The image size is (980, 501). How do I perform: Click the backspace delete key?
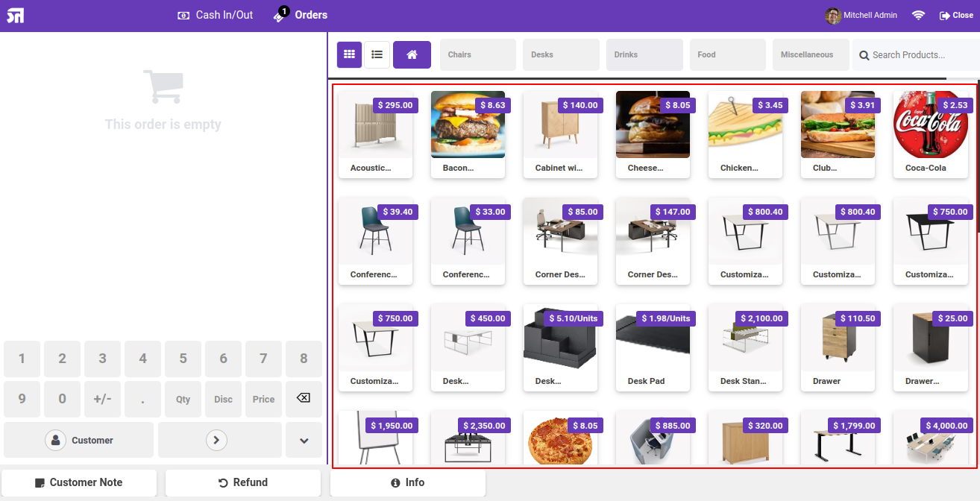point(304,400)
